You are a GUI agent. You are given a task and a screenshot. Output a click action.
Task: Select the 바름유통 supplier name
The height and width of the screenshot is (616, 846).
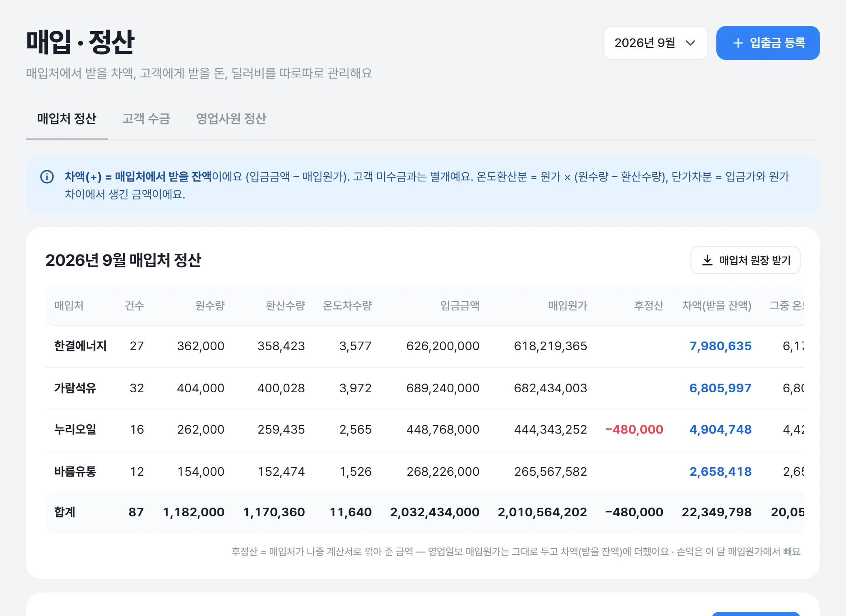(x=75, y=472)
